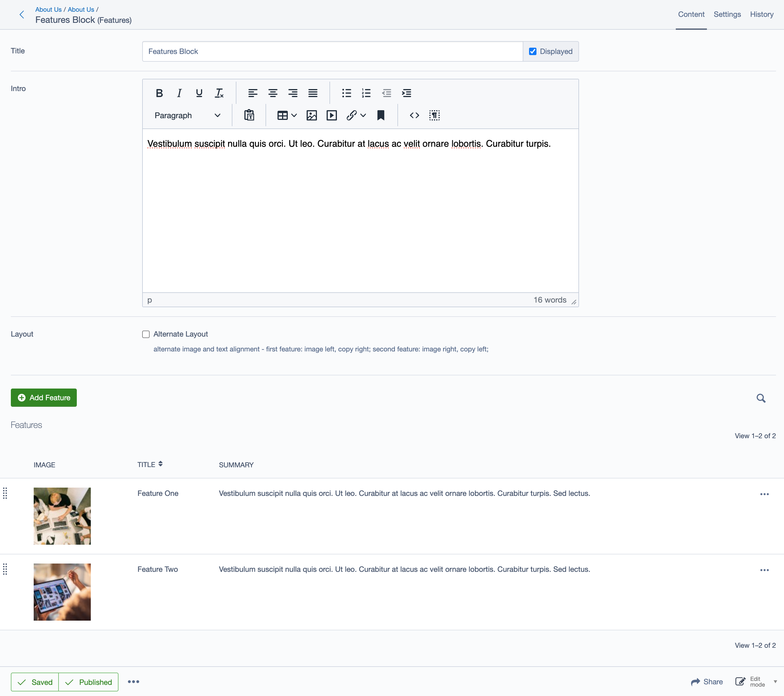
Task: Open the Paragraph format dropdown
Action: 187,115
